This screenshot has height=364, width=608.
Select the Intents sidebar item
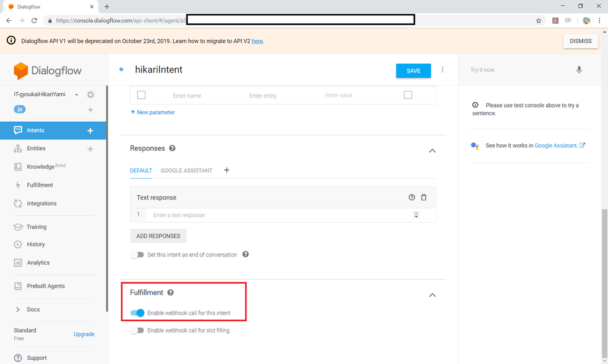tap(53, 131)
